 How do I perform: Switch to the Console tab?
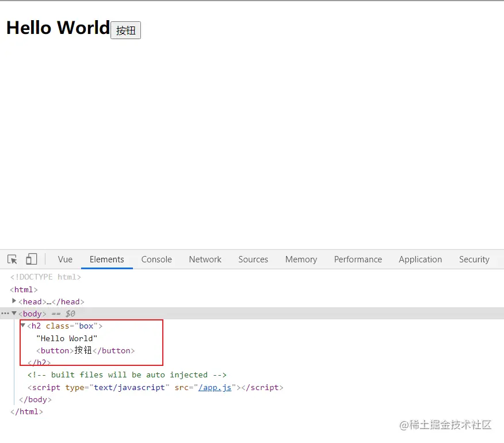click(x=156, y=259)
